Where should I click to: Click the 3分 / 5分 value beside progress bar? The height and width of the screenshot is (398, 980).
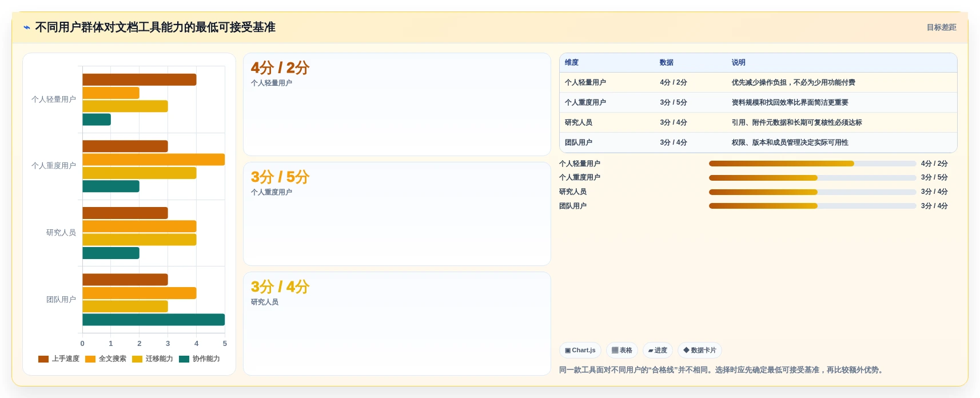[x=934, y=178]
